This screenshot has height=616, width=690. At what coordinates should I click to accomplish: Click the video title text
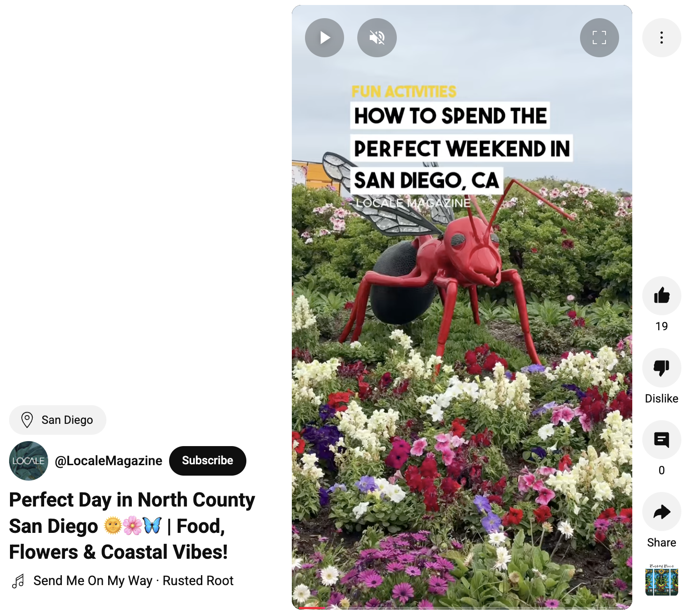click(132, 526)
